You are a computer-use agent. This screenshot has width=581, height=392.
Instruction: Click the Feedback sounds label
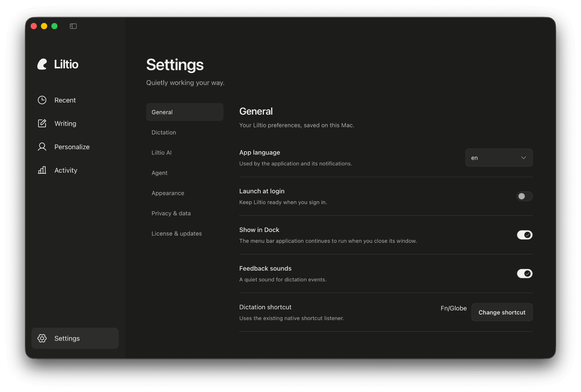[265, 268]
